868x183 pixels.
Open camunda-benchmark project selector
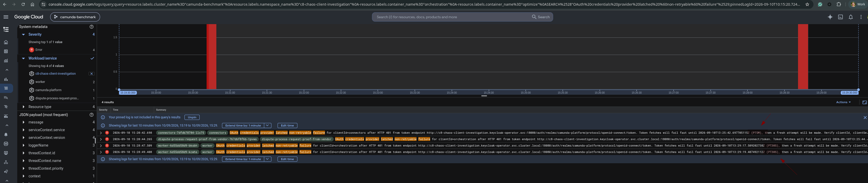[75, 17]
